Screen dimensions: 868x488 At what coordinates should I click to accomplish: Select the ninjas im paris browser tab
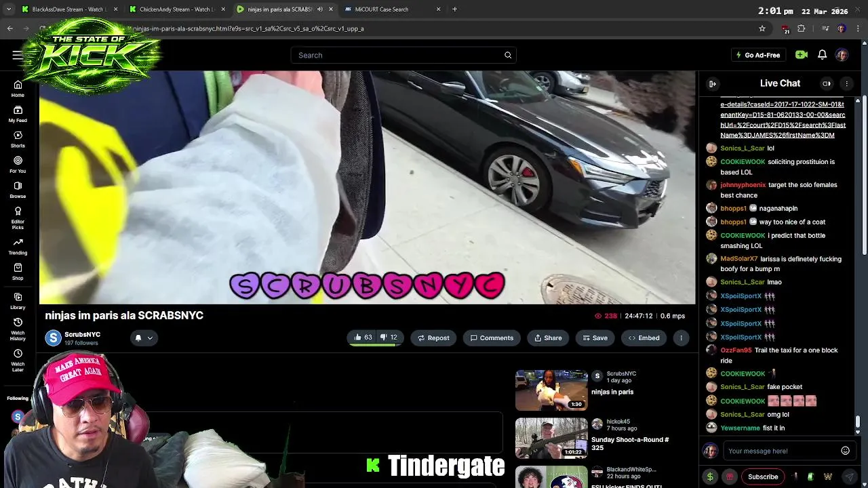285,9
